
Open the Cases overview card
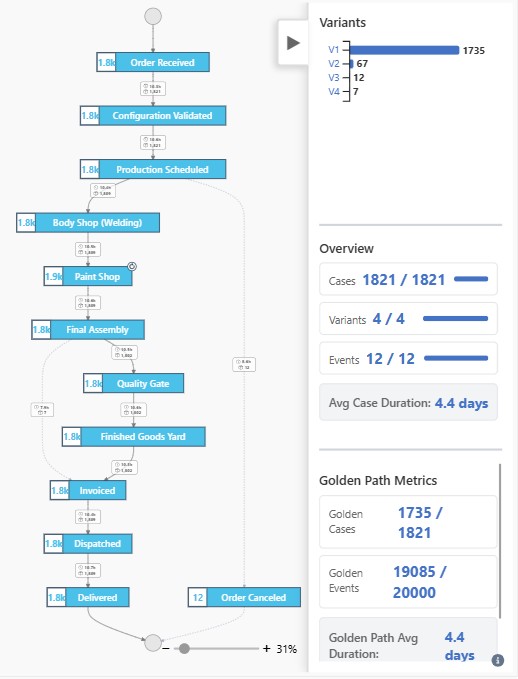pyautogui.click(x=408, y=279)
